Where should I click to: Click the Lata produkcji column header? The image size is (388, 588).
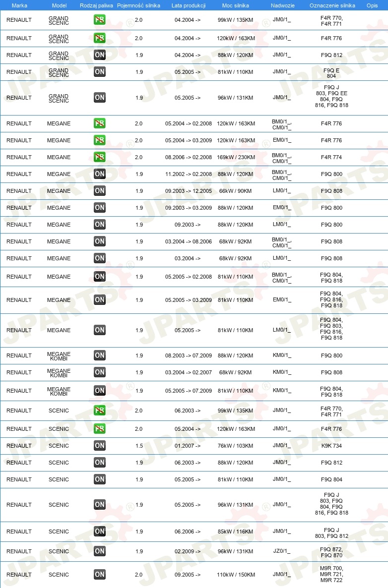click(189, 5)
